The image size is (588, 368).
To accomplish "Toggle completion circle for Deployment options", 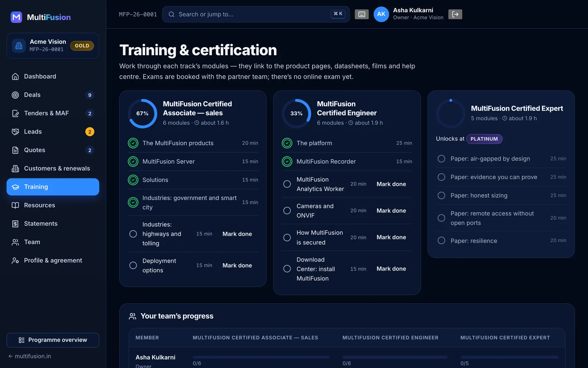I will pyautogui.click(x=133, y=265).
